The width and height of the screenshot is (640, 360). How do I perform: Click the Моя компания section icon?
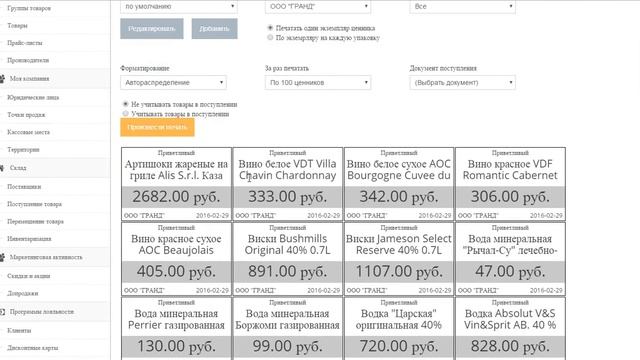(x=2, y=79)
